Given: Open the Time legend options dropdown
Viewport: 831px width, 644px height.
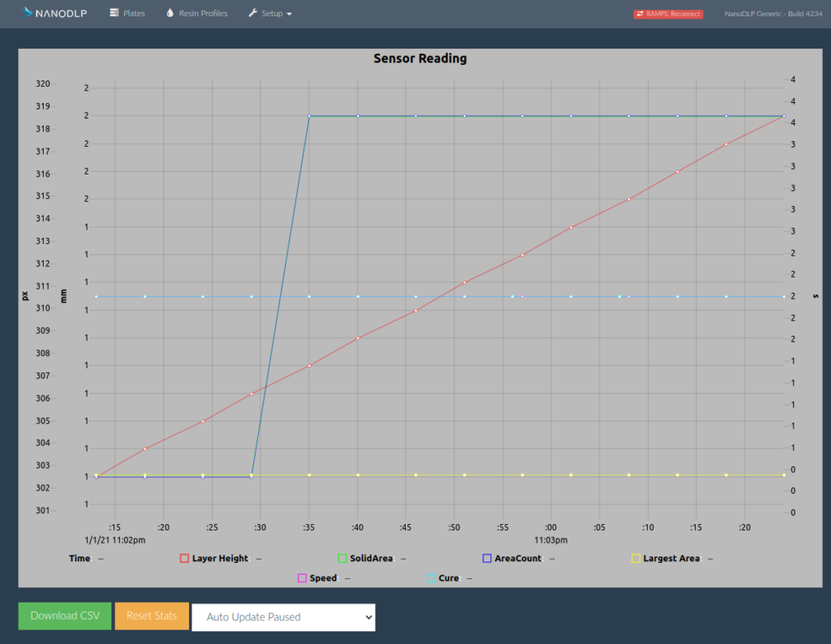Looking at the screenshot, I should (x=101, y=558).
